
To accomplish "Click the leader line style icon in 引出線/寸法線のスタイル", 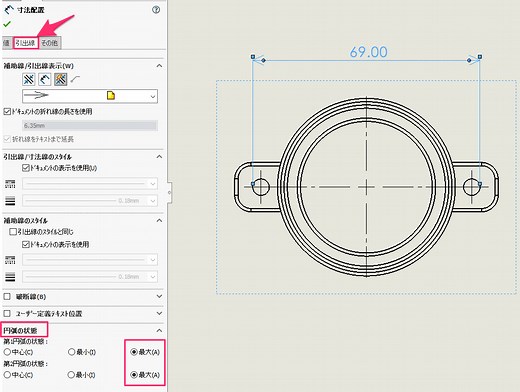I will pyautogui.click(x=10, y=184).
